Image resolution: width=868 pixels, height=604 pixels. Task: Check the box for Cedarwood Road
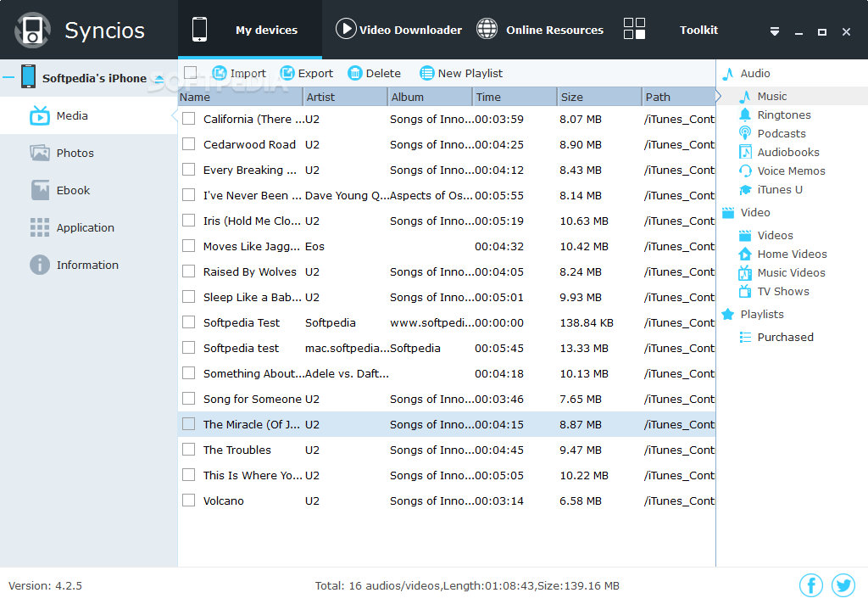(187, 144)
